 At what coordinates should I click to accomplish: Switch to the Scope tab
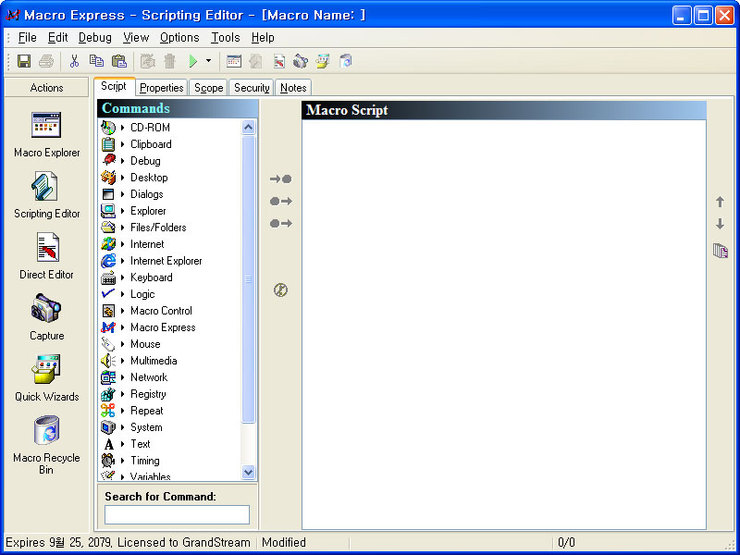[209, 88]
